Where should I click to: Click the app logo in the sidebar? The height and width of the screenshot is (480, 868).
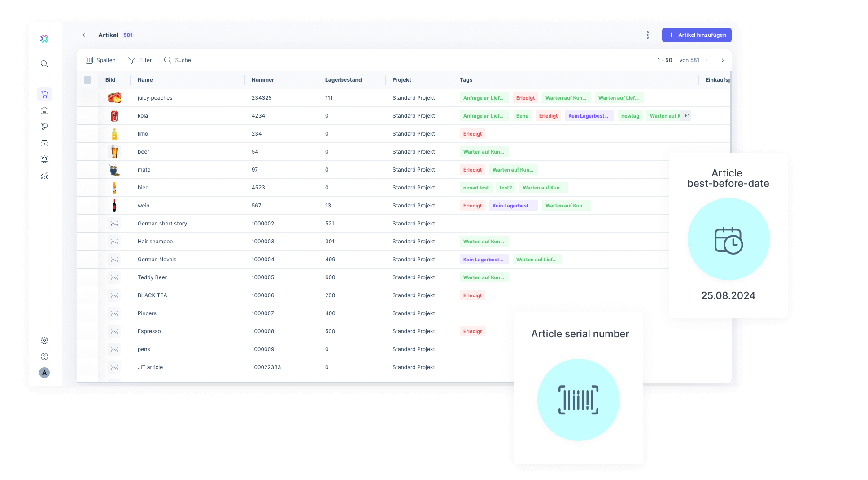pyautogui.click(x=44, y=39)
